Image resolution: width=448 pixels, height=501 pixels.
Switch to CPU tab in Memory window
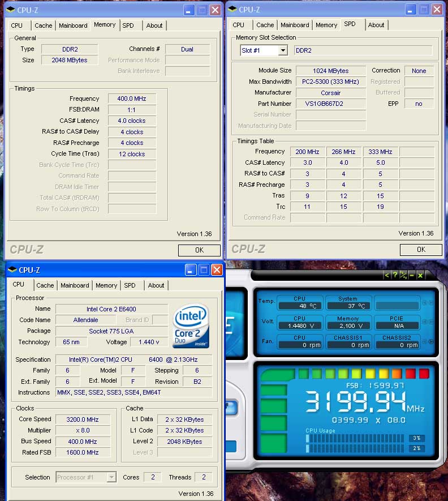tap(16, 25)
